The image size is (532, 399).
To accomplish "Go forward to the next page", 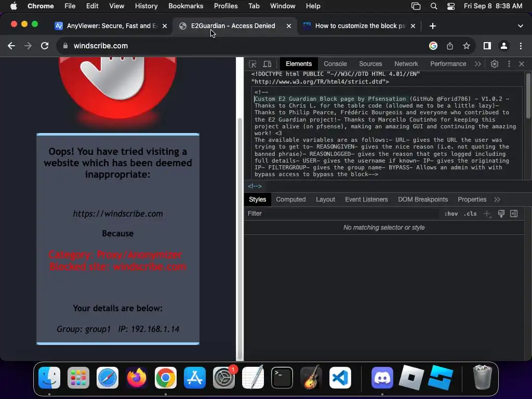I will (28, 46).
